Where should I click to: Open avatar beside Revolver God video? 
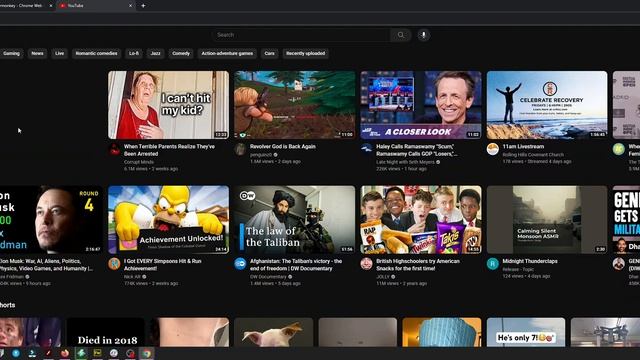tap(240, 149)
